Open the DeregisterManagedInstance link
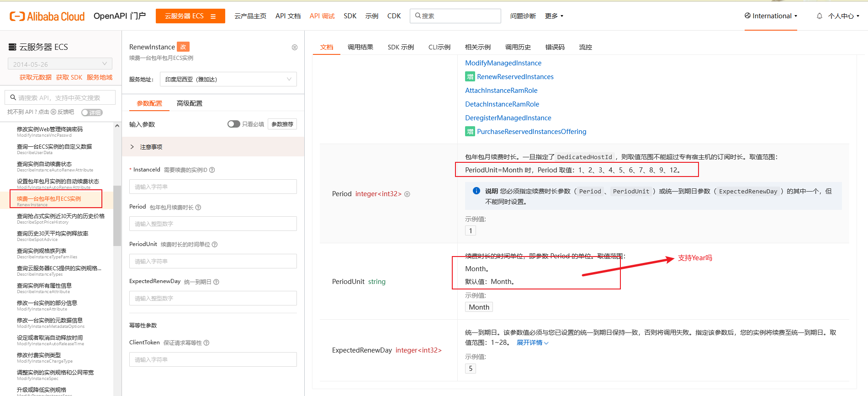868x396 pixels. click(x=508, y=118)
